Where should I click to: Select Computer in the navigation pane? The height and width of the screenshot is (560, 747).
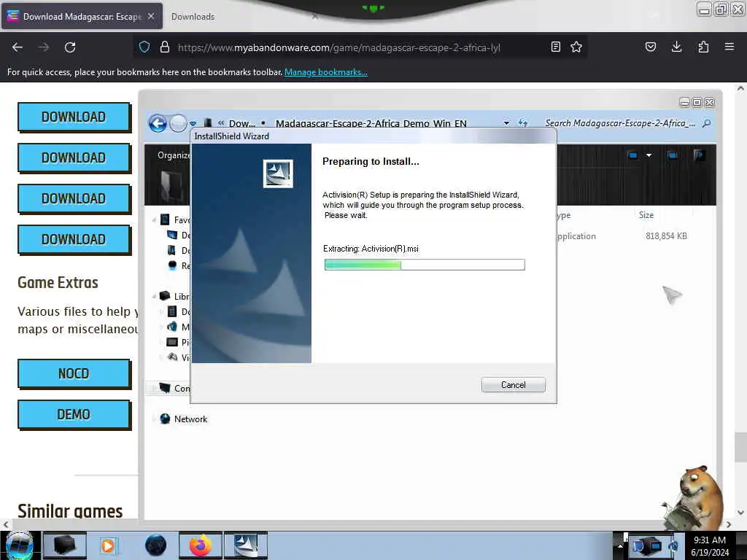[174, 389]
